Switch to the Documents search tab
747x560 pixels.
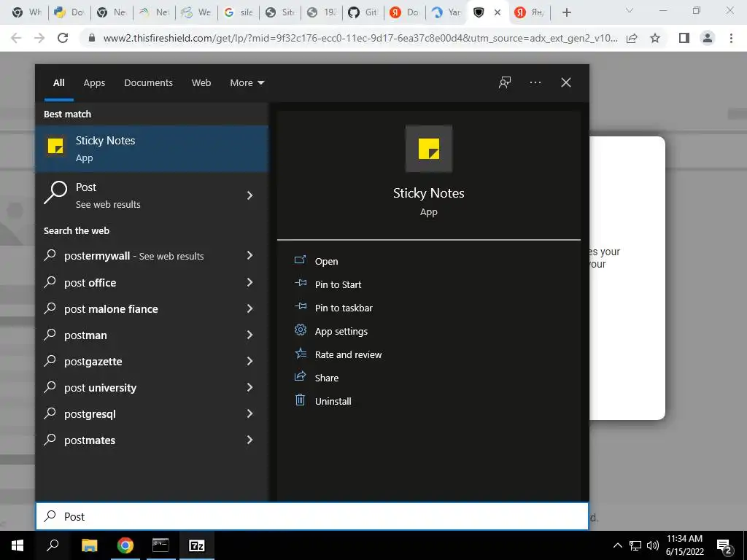click(x=148, y=82)
